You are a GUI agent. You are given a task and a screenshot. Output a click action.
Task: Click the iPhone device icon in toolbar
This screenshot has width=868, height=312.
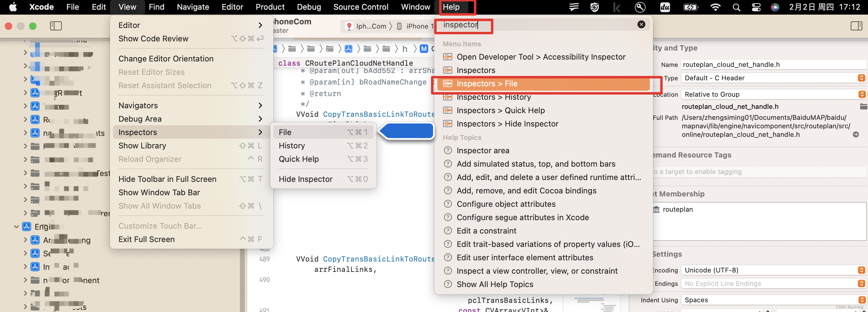click(399, 26)
